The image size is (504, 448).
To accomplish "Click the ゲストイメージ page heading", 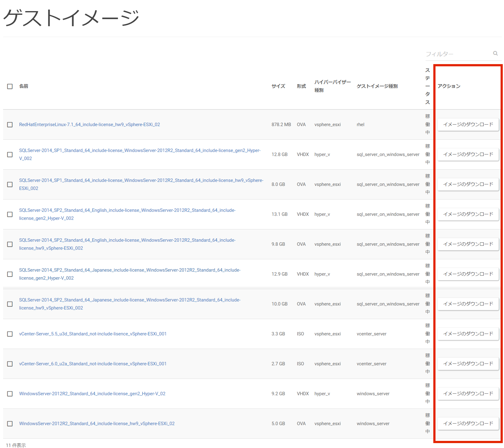I will click(x=71, y=18).
